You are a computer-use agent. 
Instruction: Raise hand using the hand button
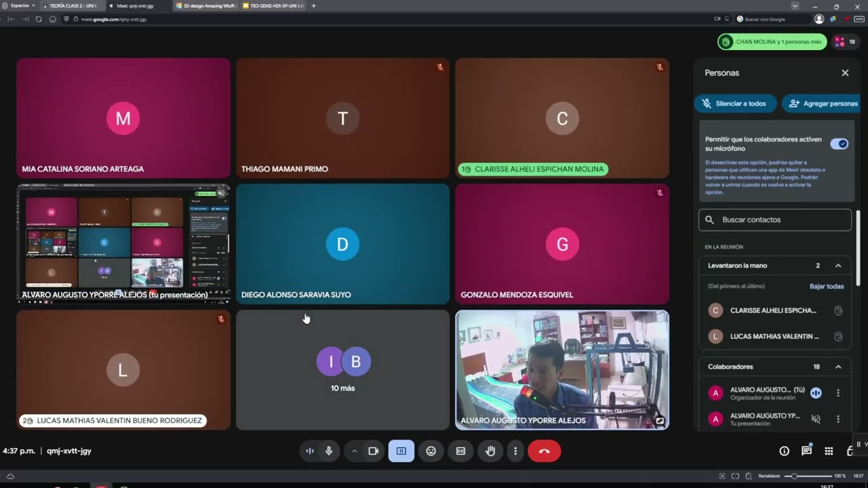[x=490, y=451]
